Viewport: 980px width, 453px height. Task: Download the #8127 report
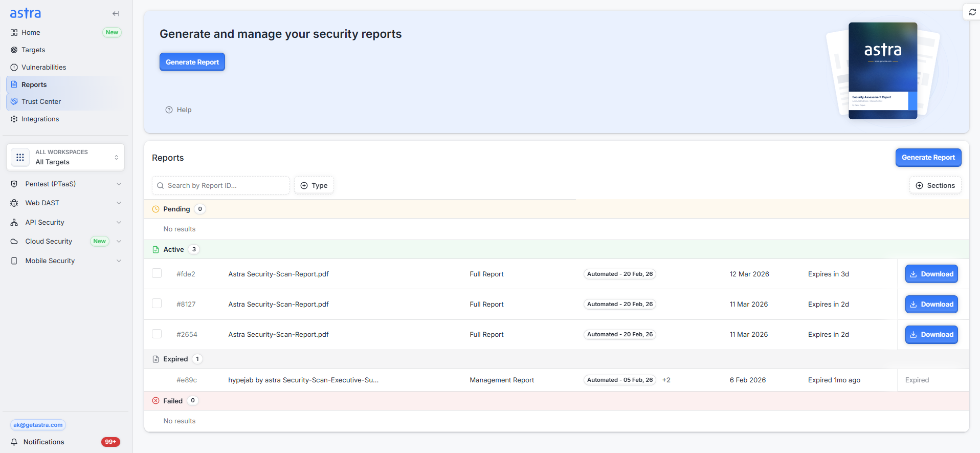931,304
